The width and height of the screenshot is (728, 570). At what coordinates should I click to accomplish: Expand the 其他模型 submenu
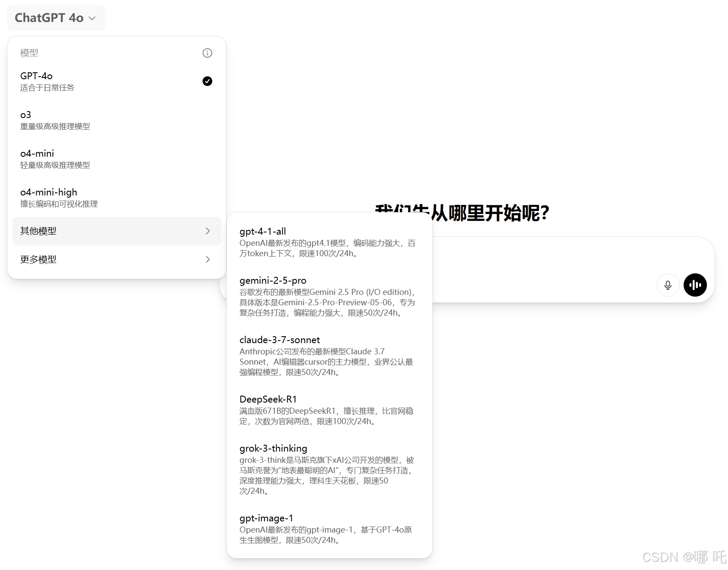tap(116, 231)
